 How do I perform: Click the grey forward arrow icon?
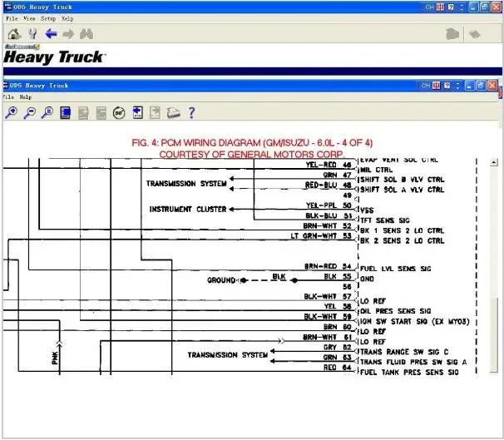pos(68,34)
